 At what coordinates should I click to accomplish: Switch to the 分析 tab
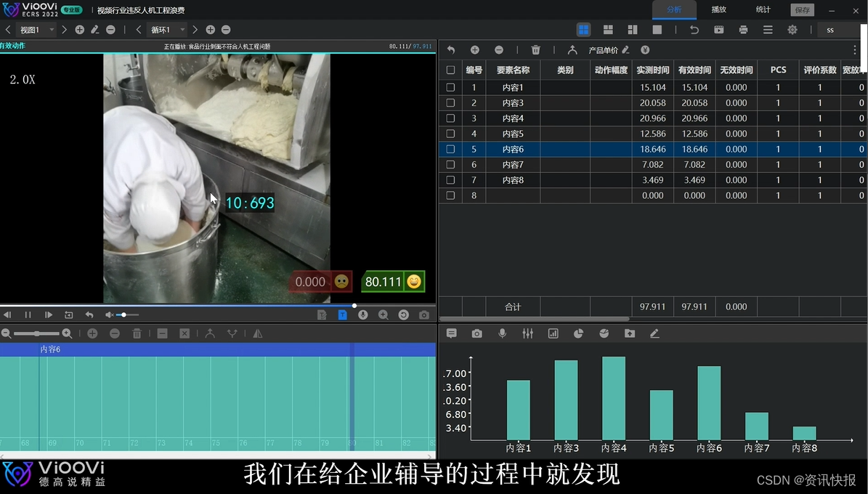pyautogui.click(x=674, y=10)
